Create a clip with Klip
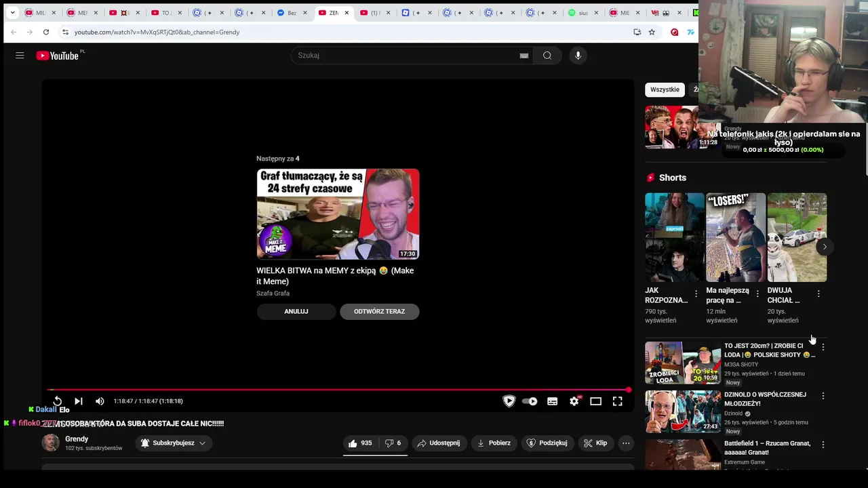Image resolution: width=868 pixels, height=488 pixels. [595, 443]
